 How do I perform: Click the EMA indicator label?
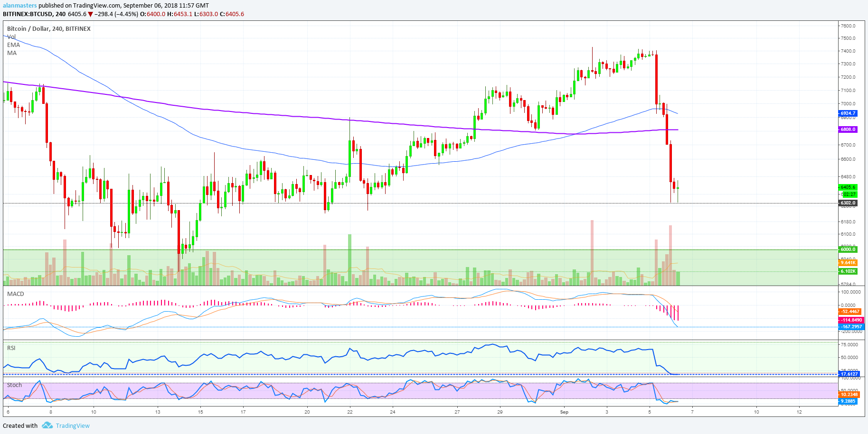[13, 45]
